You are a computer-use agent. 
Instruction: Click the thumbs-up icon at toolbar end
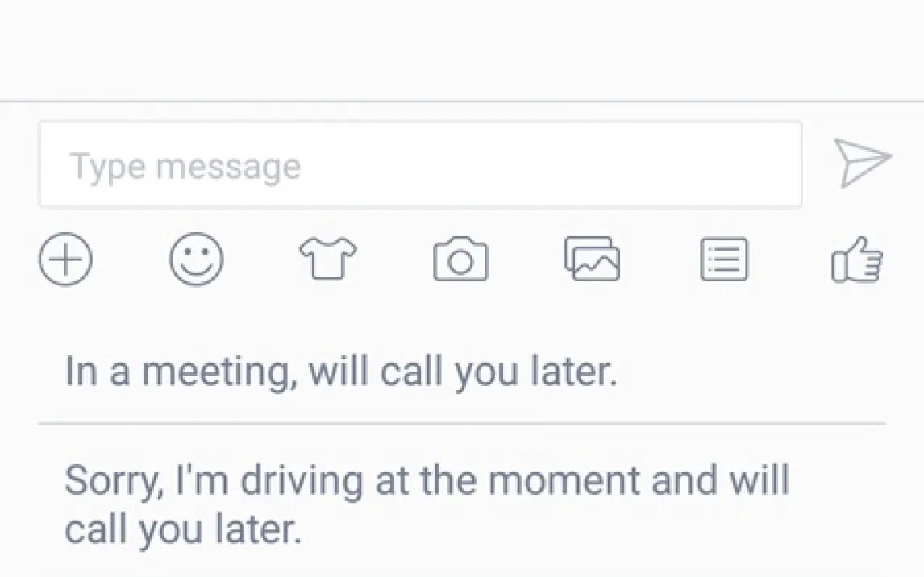tap(857, 260)
